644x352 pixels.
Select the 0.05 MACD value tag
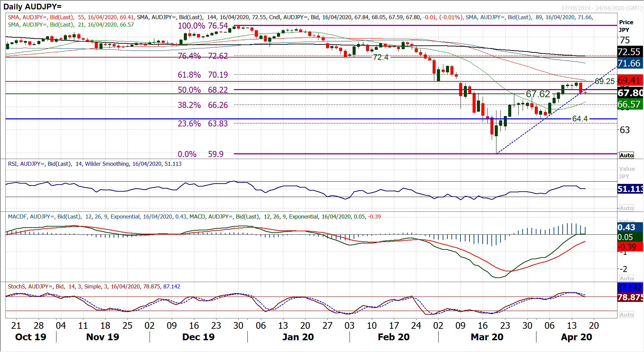(x=630, y=237)
